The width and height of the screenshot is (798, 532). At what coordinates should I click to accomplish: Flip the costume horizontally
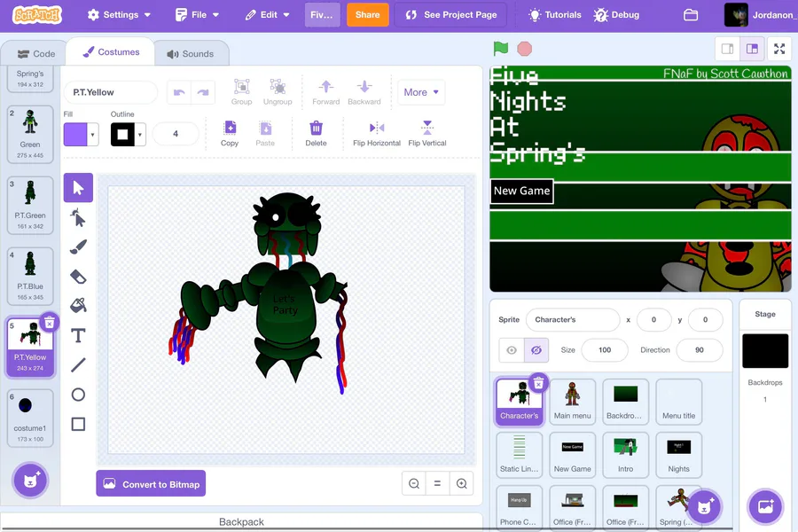[377, 133]
